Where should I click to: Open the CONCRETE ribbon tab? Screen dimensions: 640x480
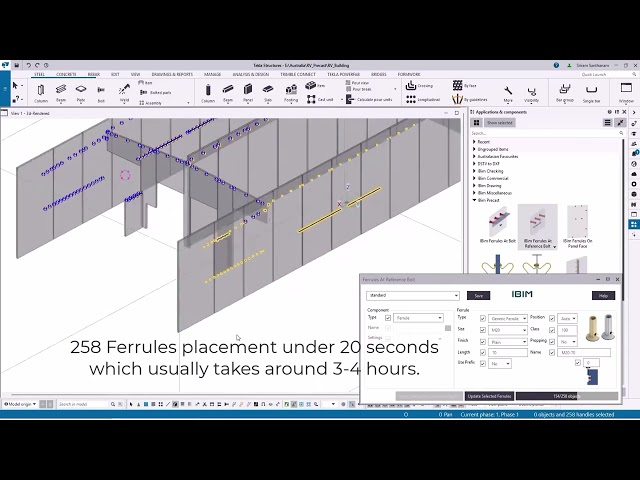pyautogui.click(x=66, y=74)
